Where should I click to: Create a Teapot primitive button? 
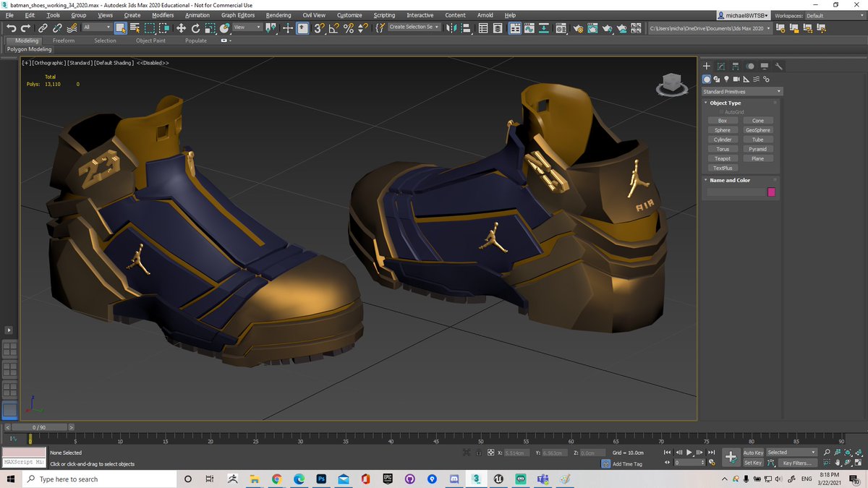(x=723, y=158)
